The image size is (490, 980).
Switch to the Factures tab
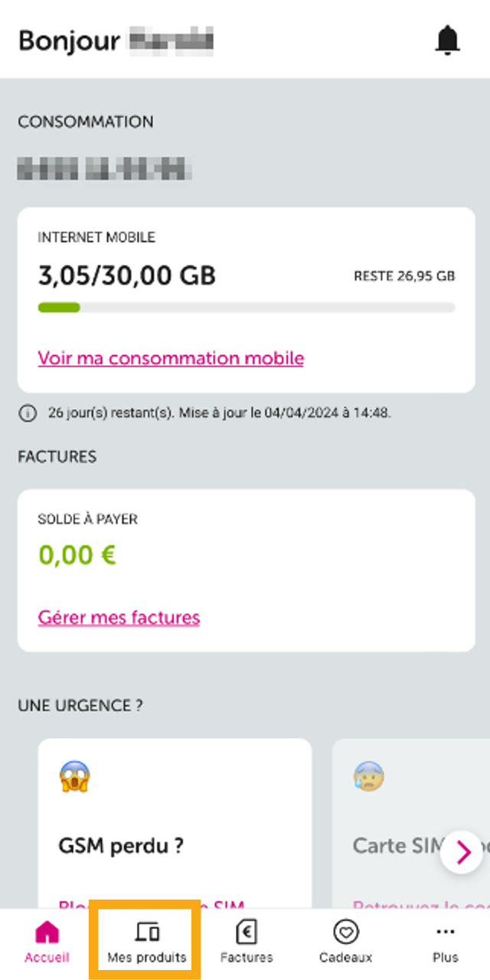pyautogui.click(x=245, y=942)
